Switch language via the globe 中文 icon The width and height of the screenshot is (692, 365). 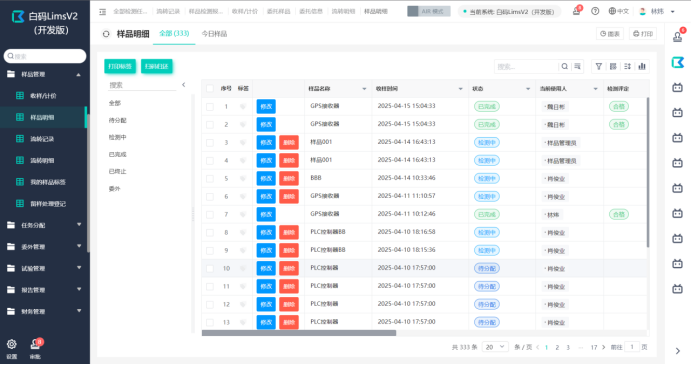(618, 11)
